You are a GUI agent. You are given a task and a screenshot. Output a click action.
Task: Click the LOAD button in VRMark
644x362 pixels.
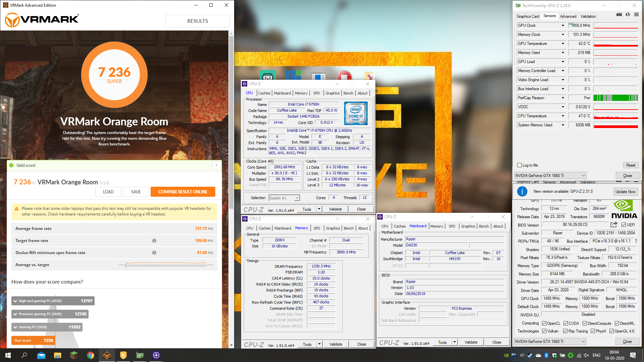click(108, 192)
